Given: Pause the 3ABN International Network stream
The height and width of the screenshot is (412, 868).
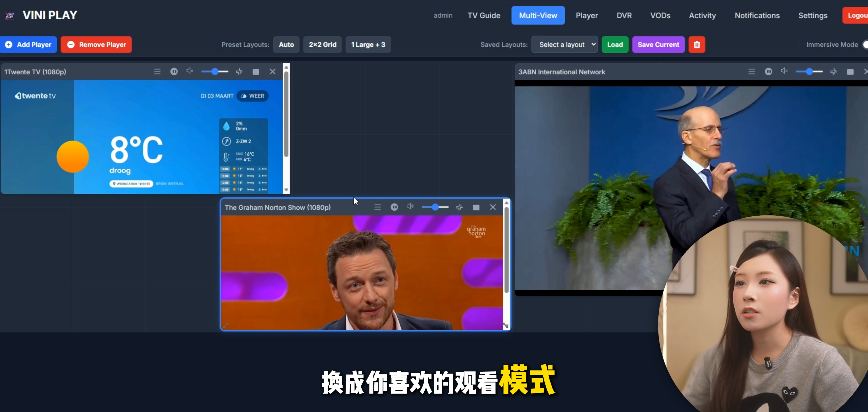Looking at the screenshot, I should tap(768, 71).
